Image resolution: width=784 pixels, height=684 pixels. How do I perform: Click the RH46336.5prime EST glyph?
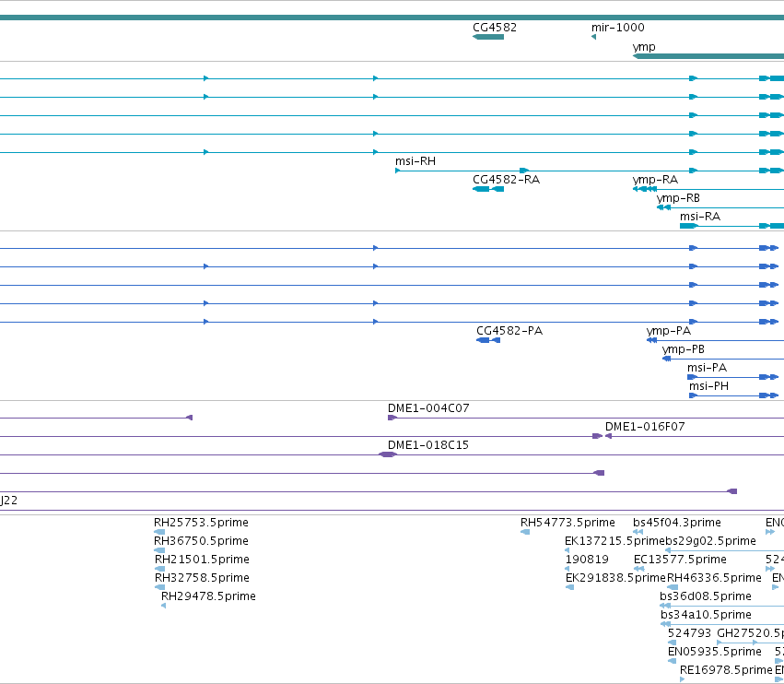coord(673,588)
